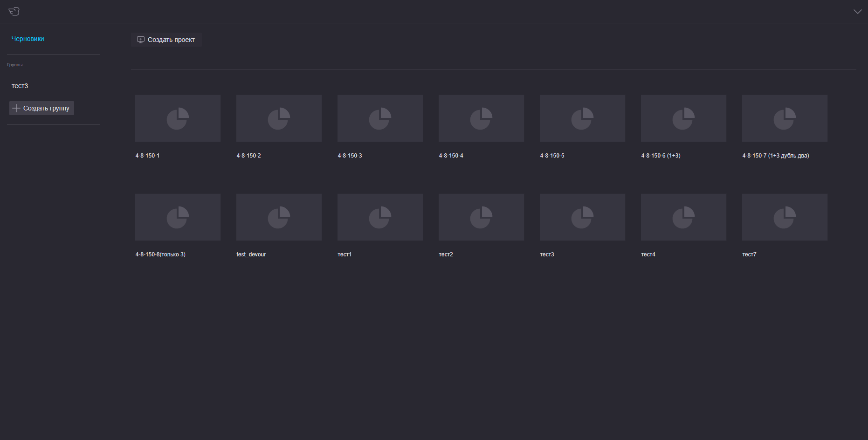This screenshot has width=868, height=440.
Task: Open project thumbnail 4-8-150-2
Action: (279, 118)
